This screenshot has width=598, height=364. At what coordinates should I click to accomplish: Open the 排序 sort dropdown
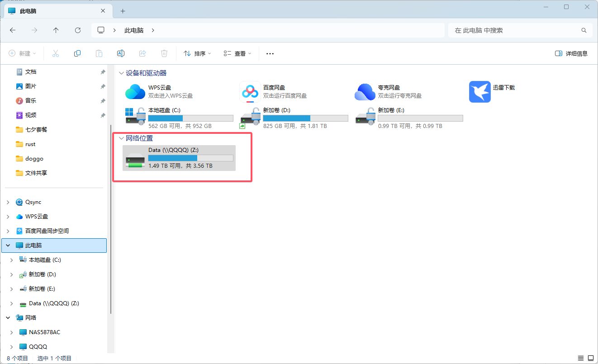pyautogui.click(x=198, y=53)
